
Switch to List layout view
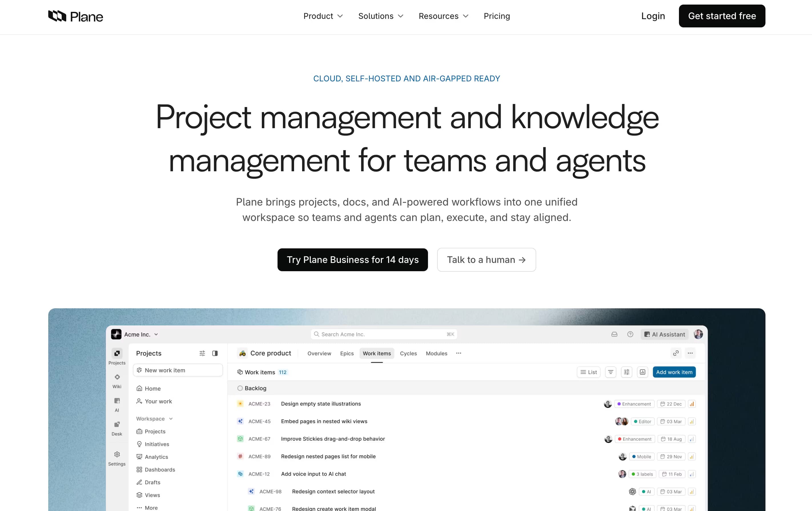588,372
